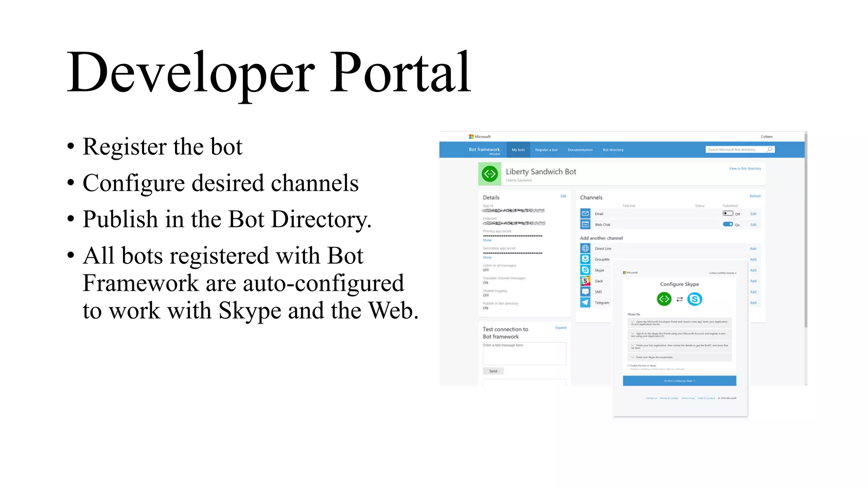This screenshot has width=868, height=488.
Task: Click the 'Add another channel' heading
Action: click(601, 238)
